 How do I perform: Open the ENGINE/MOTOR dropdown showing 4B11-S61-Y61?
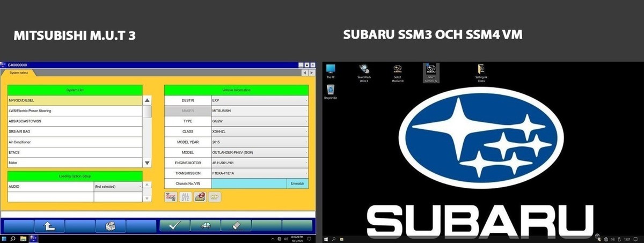(x=260, y=163)
